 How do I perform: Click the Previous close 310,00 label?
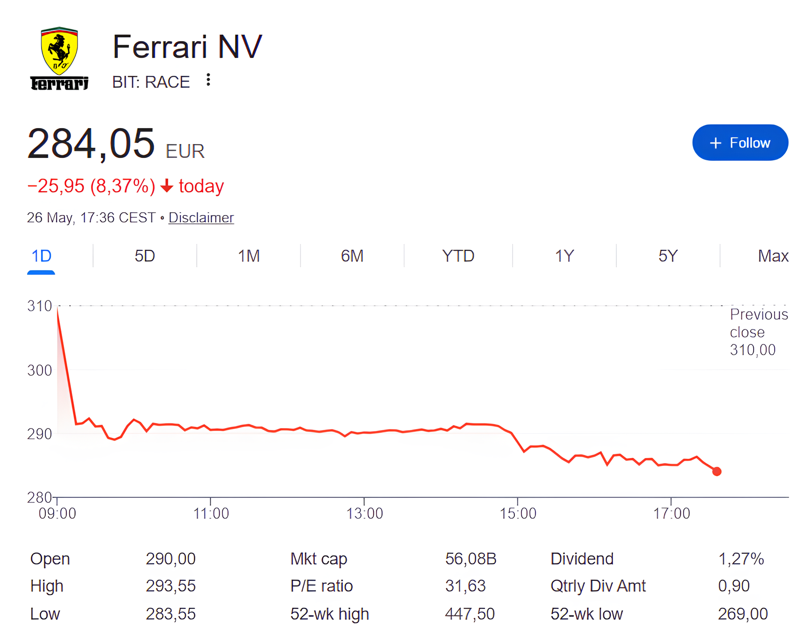pos(759,332)
